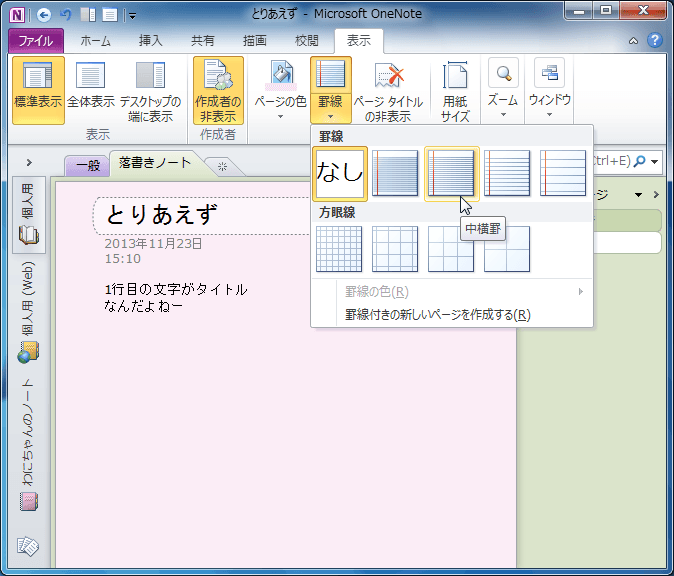The image size is (674, 576).
Task: Select medium grid lines thumbnail
Action: (395, 249)
